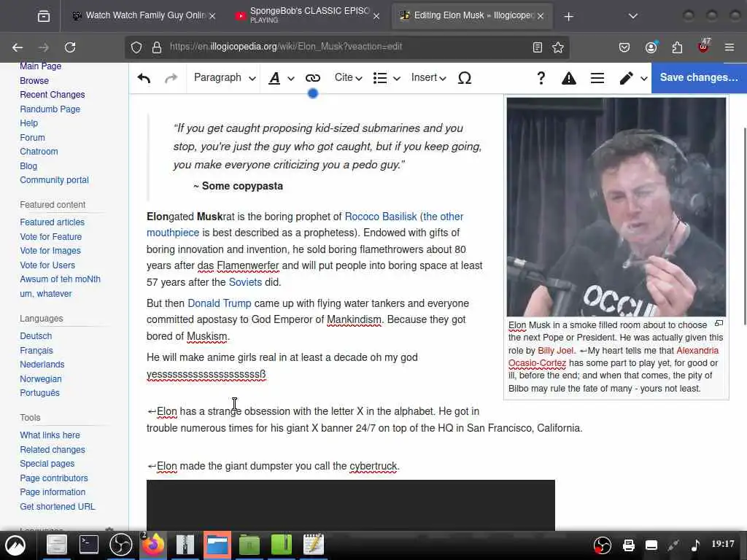
Task: List all tabs with the chevron
Action: [x=632, y=16]
